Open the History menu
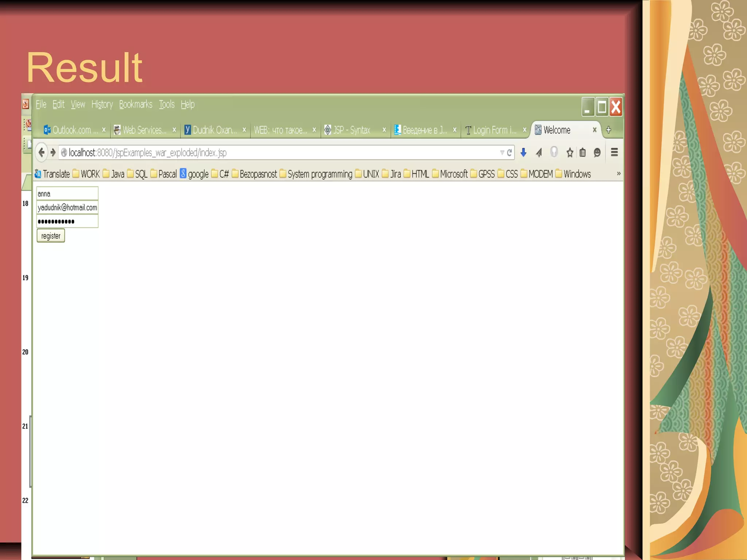 click(102, 105)
